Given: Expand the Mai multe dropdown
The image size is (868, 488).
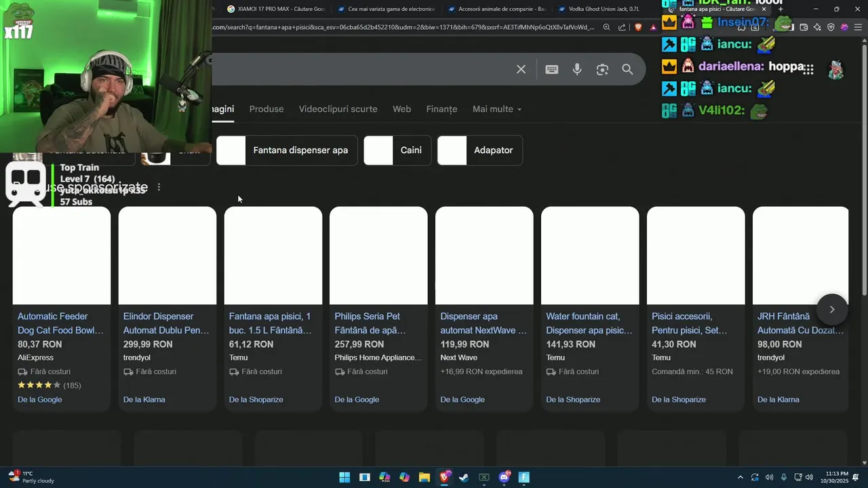Looking at the screenshot, I should 497,109.
